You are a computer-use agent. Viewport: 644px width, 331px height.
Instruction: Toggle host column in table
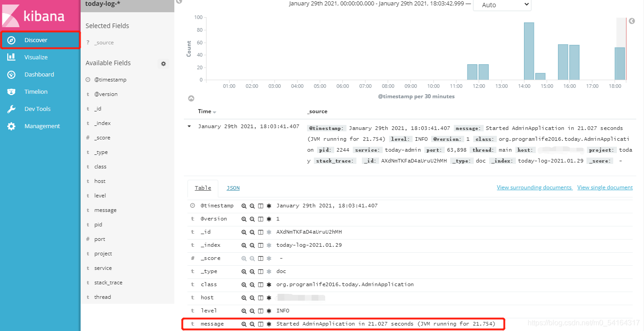pos(260,298)
